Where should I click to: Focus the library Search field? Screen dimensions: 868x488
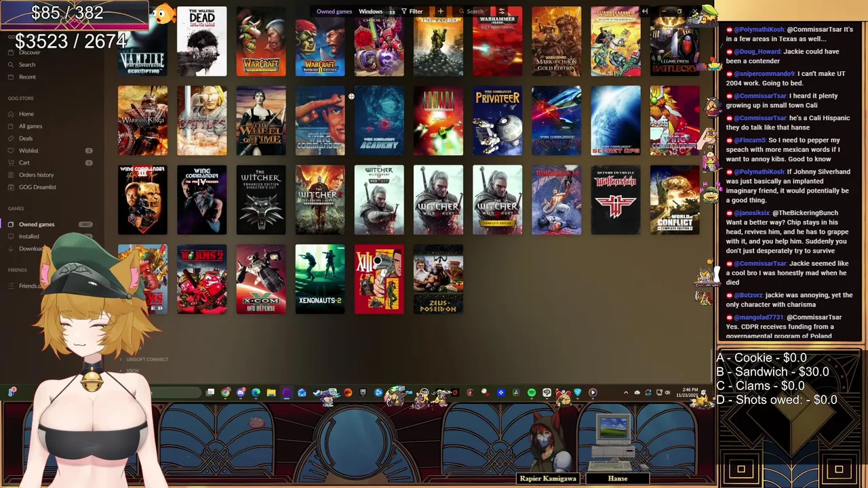(475, 12)
